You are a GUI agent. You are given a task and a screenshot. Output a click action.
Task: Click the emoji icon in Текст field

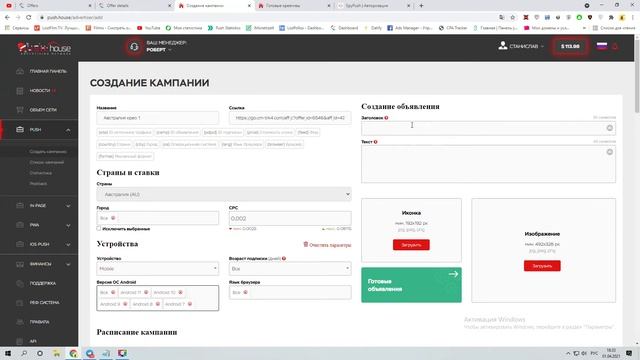pyautogui.click(x=609, y=152)
